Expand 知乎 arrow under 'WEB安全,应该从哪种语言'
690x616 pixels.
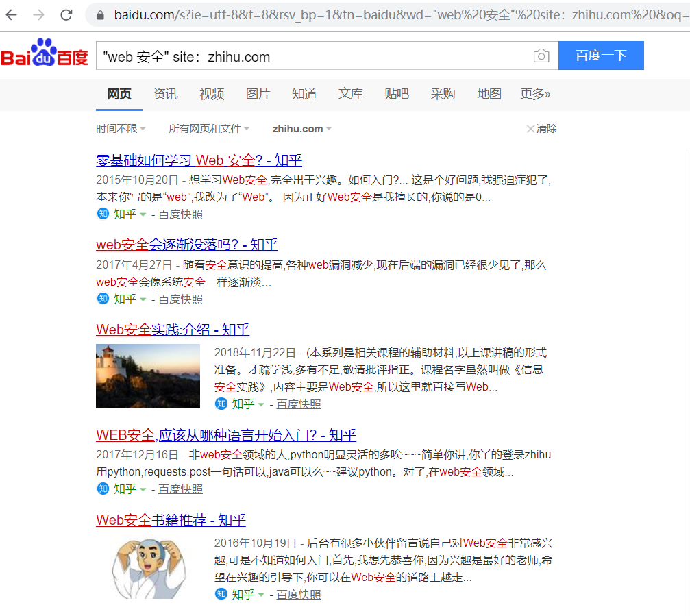coord(143,489)
